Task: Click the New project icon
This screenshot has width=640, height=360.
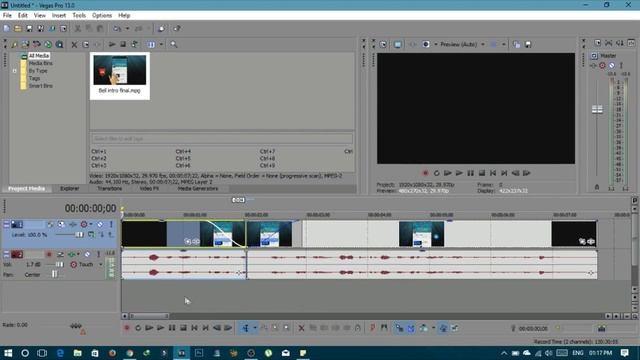Action: click(x=7, y=29)
